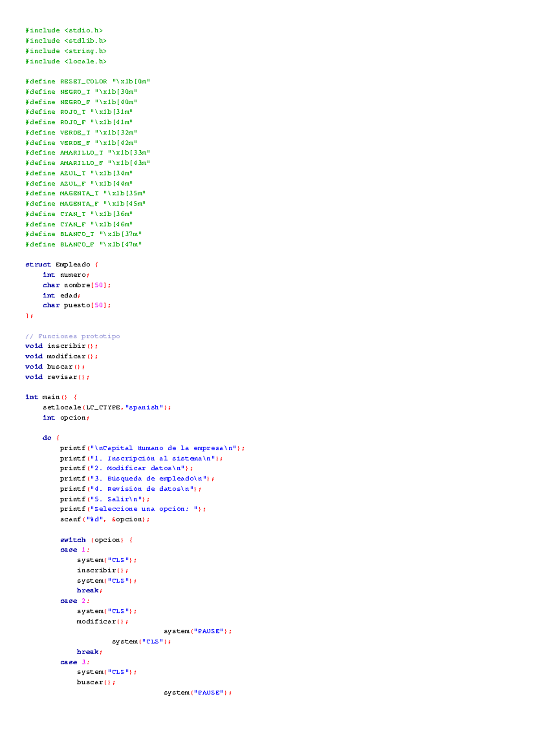
Task: Click the scanf opcion line
Action: coord(105,520)
